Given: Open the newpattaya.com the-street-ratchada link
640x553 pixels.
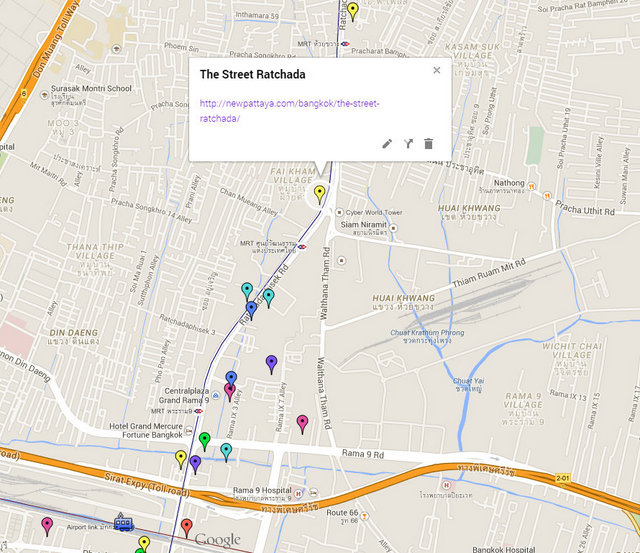Looking at the screenshot, I should click(x=289, y=111).
